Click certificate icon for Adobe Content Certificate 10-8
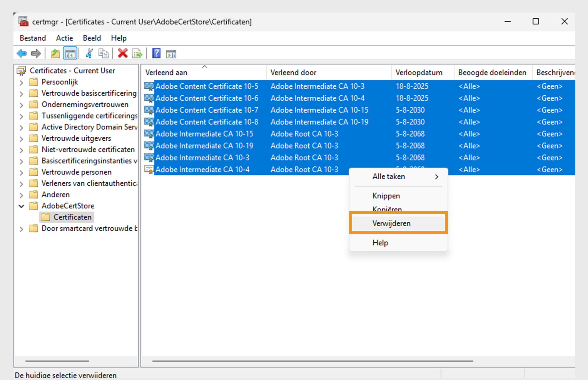 (149, 122)
